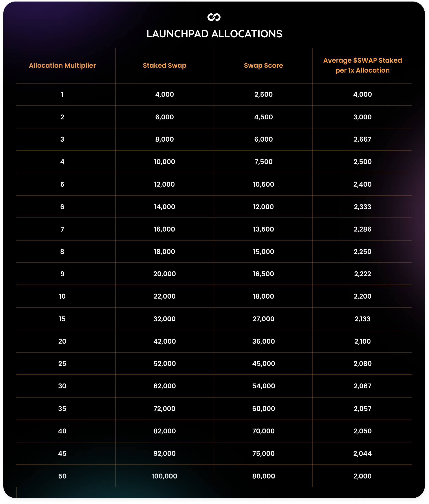The height and width of the screenshot is (504, 429).
Task: Click the 4,500 Swap Score cell
Action: point(263,117)
